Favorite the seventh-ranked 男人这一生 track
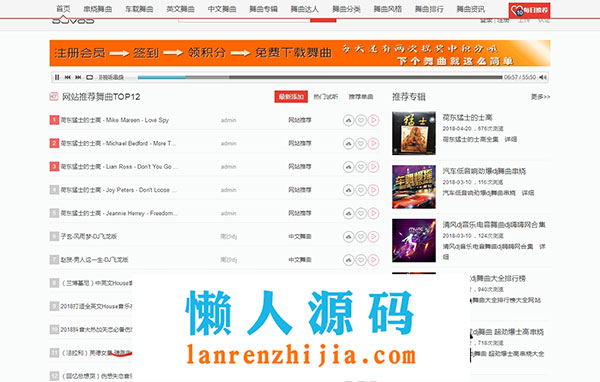The image size is (600, 382). pyautogui.click(x=361, y=260)
